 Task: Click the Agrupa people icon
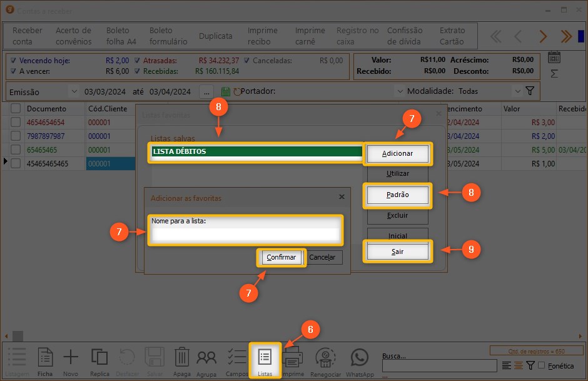(206, 359)
